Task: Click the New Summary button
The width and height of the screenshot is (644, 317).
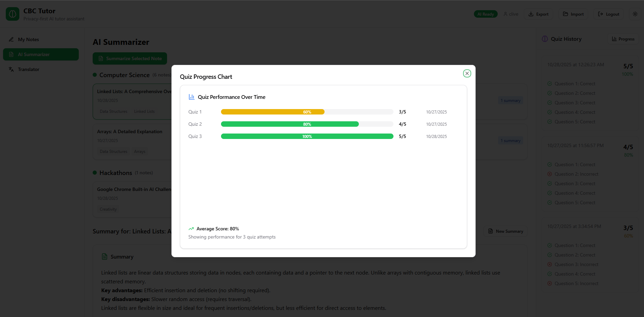Action: [505, 231]
